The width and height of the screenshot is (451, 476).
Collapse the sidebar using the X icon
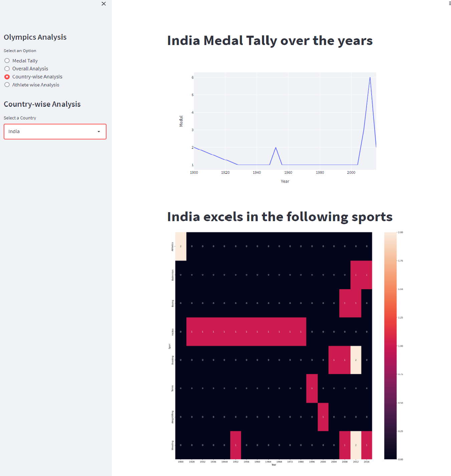(103, 4)
